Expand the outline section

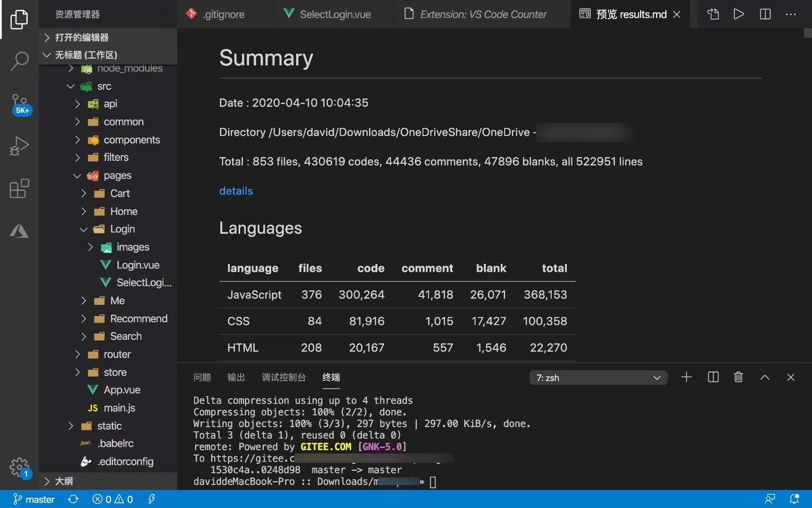(108, 481)
